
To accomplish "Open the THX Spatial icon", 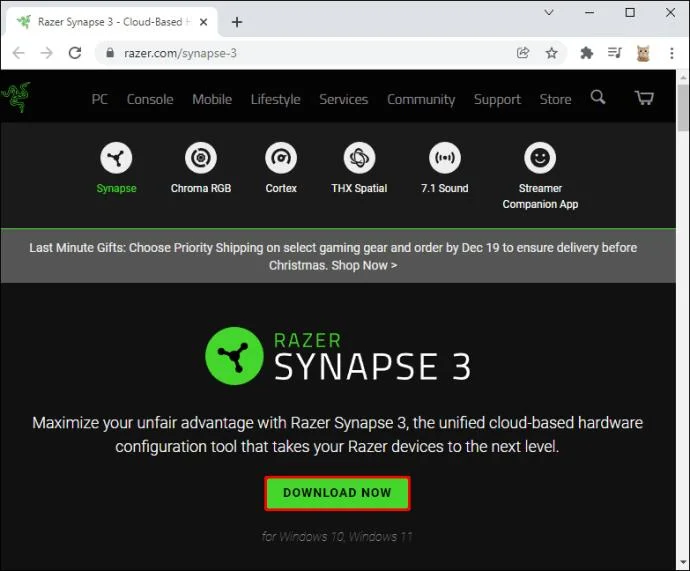I will pos(359,157).
